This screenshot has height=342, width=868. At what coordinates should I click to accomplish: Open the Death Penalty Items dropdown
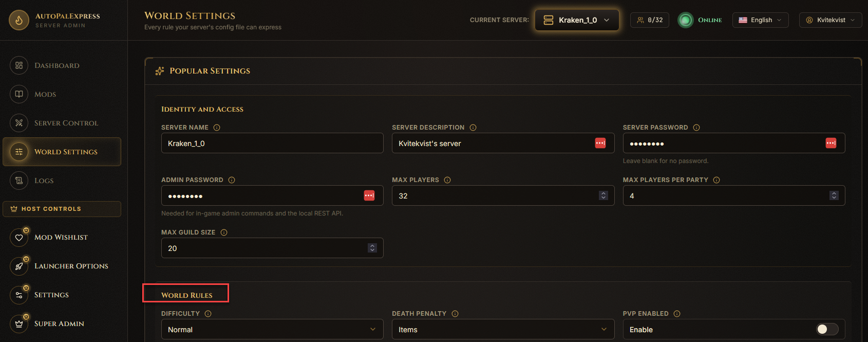click(503, 329)
